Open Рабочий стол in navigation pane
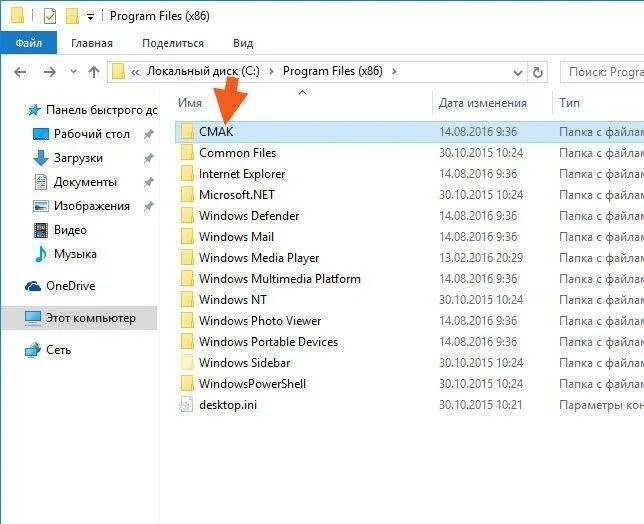This screenshot has width=644, height=524. [92, 134]
